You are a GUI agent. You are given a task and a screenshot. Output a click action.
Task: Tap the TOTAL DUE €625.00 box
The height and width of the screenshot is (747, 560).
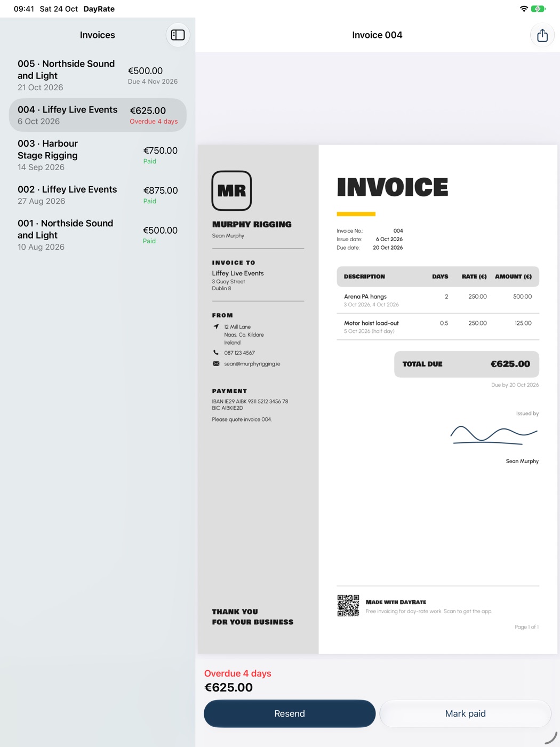coord(467,364)
